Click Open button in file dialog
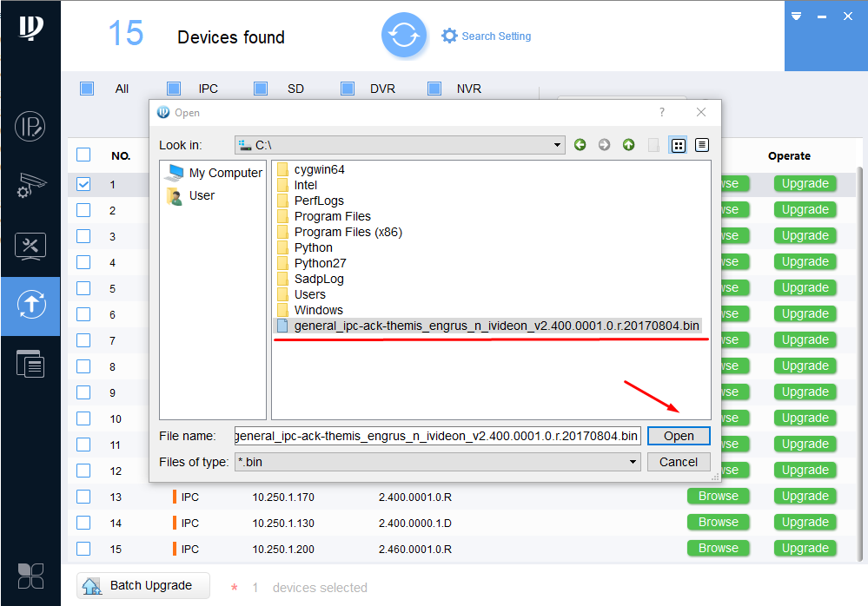 679,436
